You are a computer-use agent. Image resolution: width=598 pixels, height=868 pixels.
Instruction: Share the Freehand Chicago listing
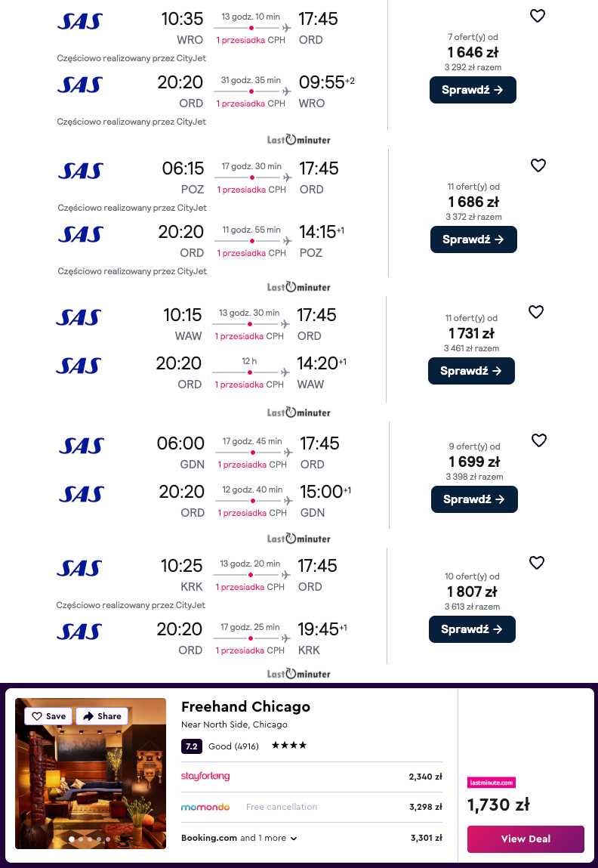pyautogui.click(x=102, y=716)
